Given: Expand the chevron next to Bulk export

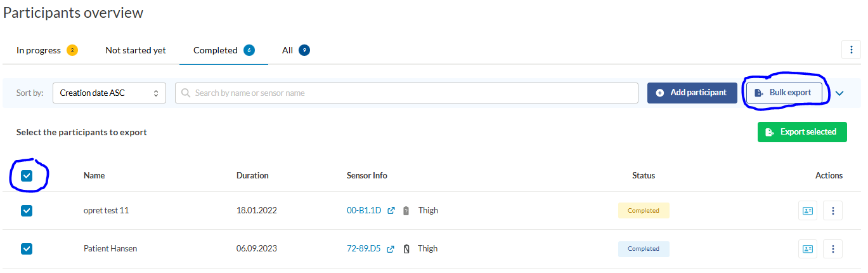Looking at the screenshot, I should pyautogui.click(x=839, y=93).
